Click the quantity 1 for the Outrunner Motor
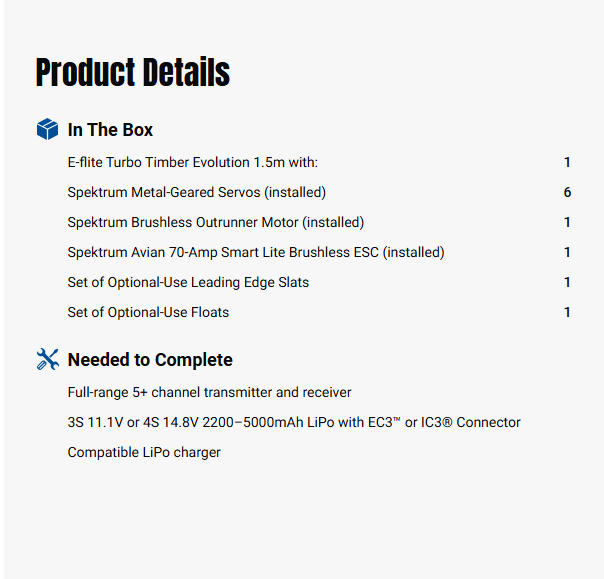The image size is (604, 579). [x=567, y=222]
